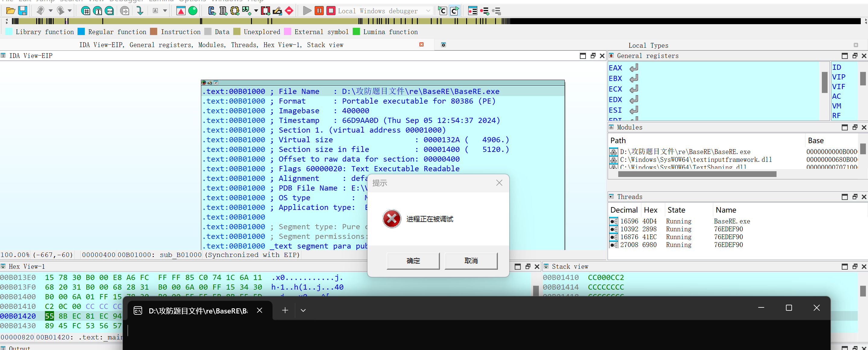
Task: Expand the jump back history arrow
Action: [51, 11]
